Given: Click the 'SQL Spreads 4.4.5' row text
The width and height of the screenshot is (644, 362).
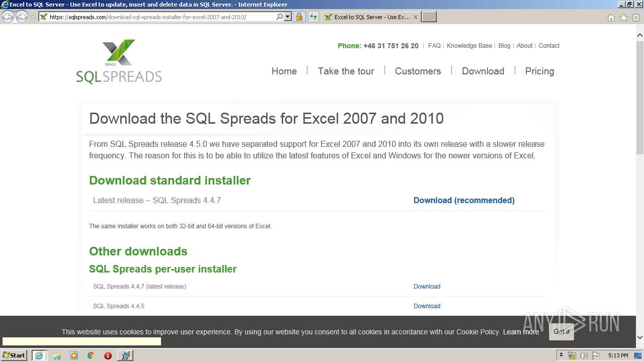Looking at the screenshot, I should pos(119,306).
